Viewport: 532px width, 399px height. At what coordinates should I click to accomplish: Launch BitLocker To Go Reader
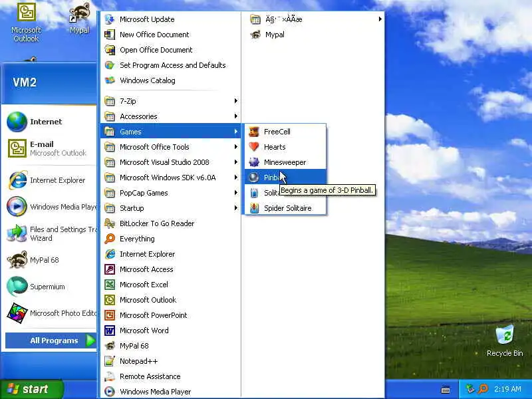[x=171, y=223]
